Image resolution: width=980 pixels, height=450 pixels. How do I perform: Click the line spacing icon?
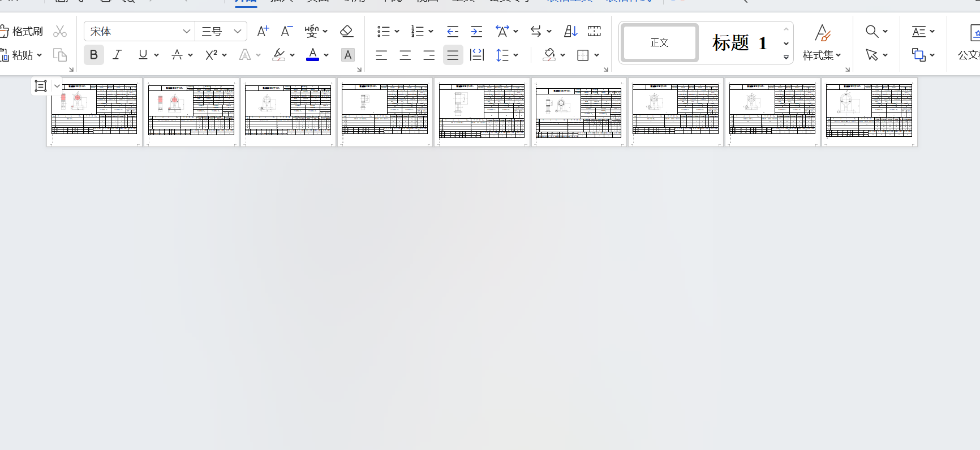502,55
